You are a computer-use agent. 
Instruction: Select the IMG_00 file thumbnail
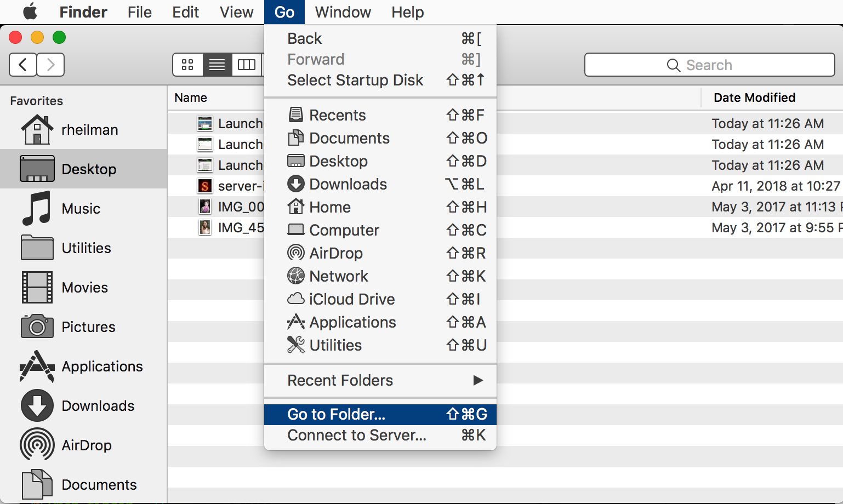(x=204, y=207)
